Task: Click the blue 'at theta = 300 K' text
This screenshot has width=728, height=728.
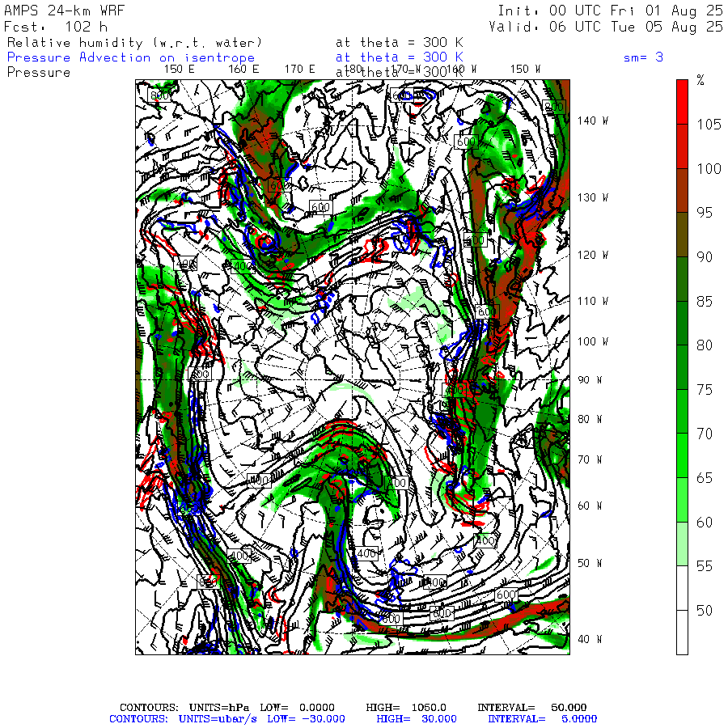Action: click(x=400, y=57)
